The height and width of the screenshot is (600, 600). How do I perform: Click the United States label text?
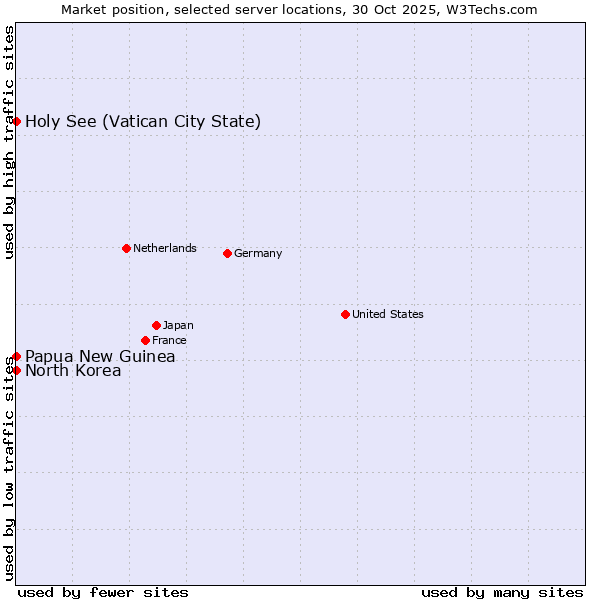point(388,314)
